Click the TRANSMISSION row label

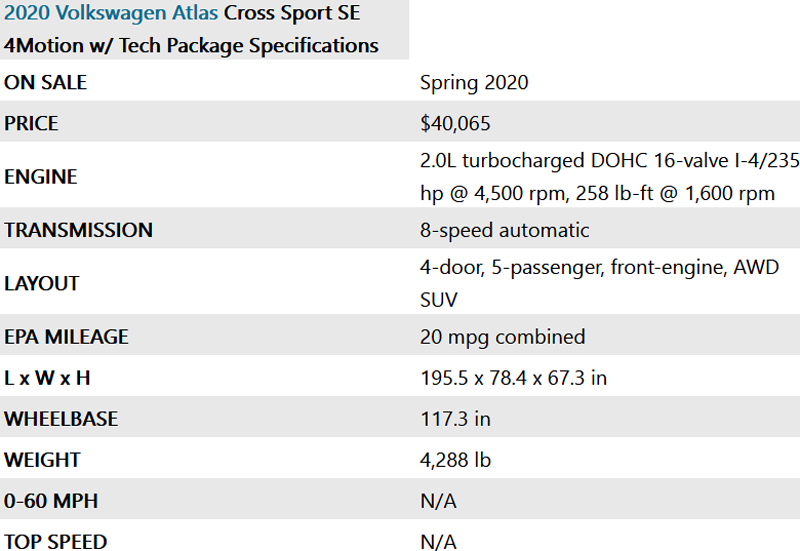coord(78,230)
